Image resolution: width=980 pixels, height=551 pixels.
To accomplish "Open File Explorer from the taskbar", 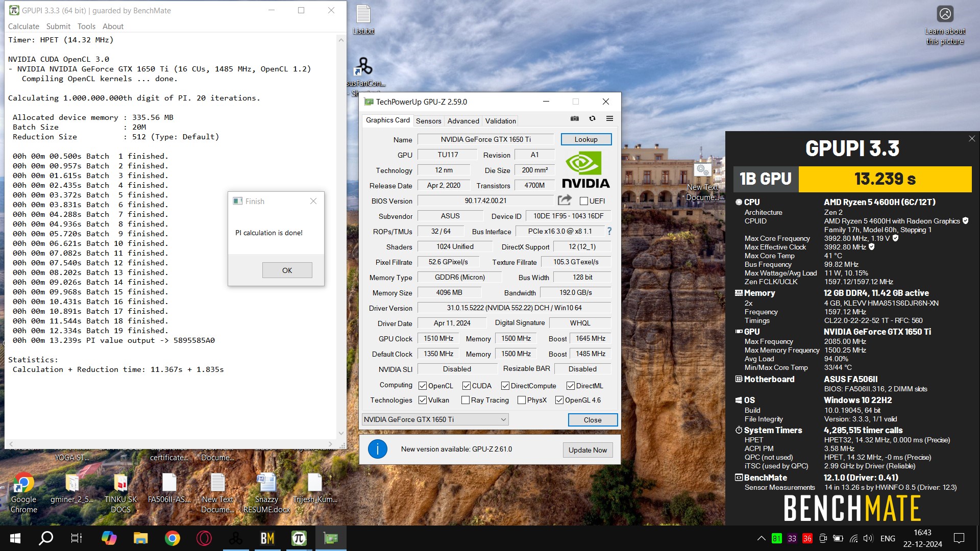I will pos(140,538).
